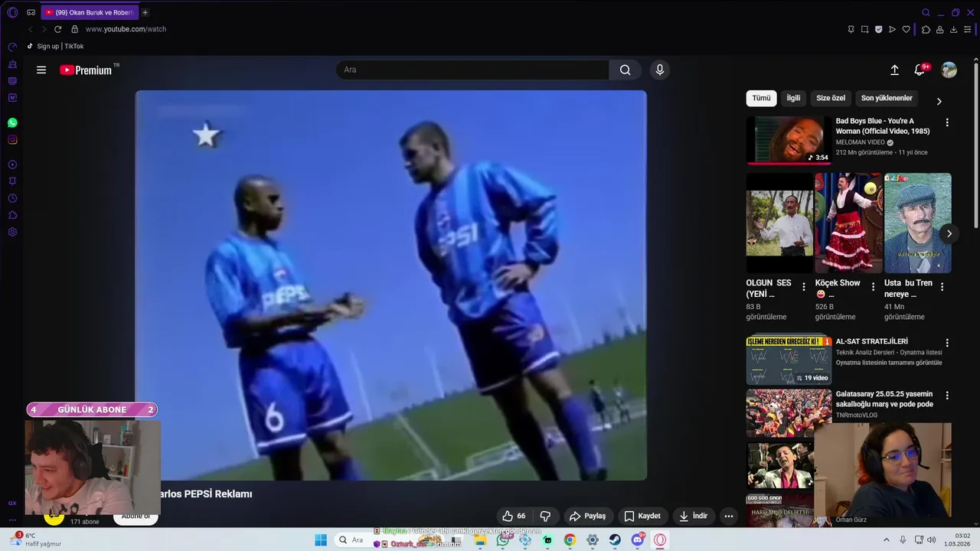Image resolution: width=980 pixels, height=551 pixels.
Task: Open Opera sidebar history clock icon
Action: tap(12, 198)
